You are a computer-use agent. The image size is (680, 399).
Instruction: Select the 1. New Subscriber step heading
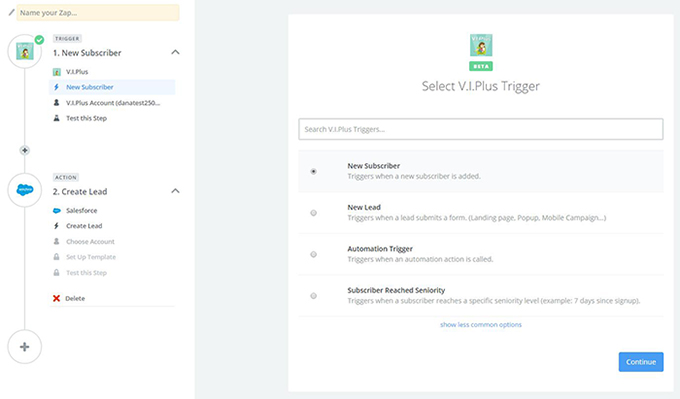pos(87,53)
